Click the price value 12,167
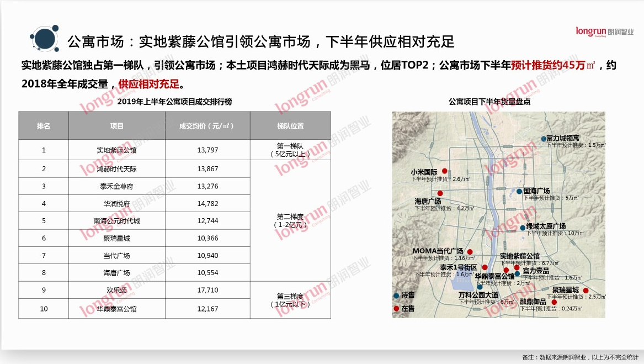The width and height of the screenshot is (644, 364). click(x=207, y=309)
